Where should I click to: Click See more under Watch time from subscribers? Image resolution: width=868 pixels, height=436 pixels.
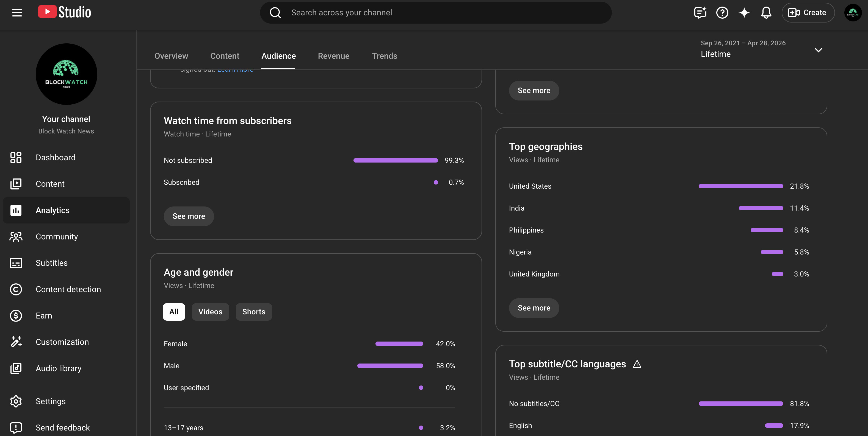pos(189,216)
